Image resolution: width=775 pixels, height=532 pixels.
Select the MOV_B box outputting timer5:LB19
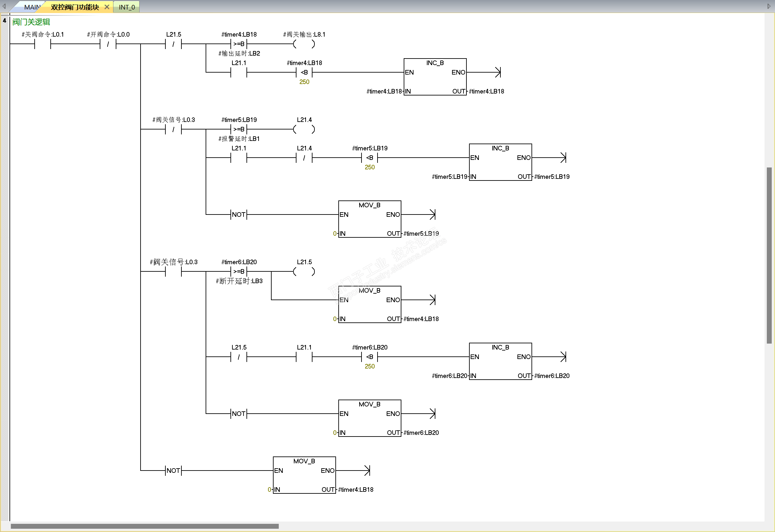point(369,219)
